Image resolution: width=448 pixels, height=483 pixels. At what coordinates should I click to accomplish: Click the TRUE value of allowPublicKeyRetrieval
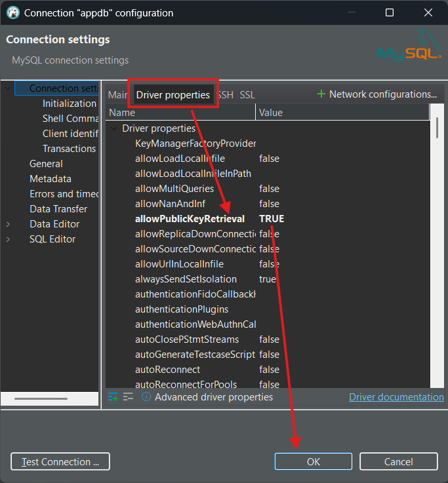click(x=272, y=219)
